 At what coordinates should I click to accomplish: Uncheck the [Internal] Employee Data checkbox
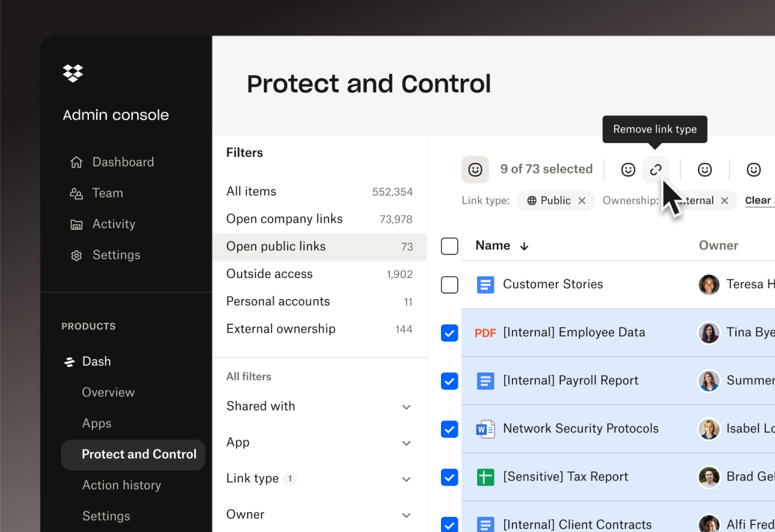tap(449, 333)
